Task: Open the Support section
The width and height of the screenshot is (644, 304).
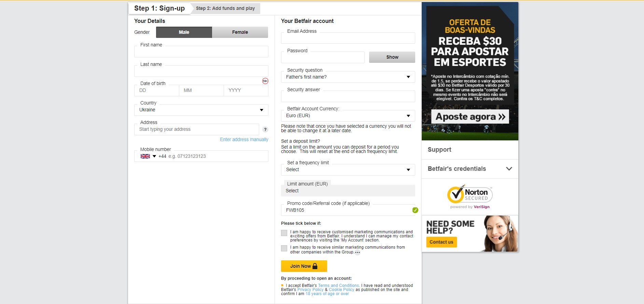Action: point(470,150)
